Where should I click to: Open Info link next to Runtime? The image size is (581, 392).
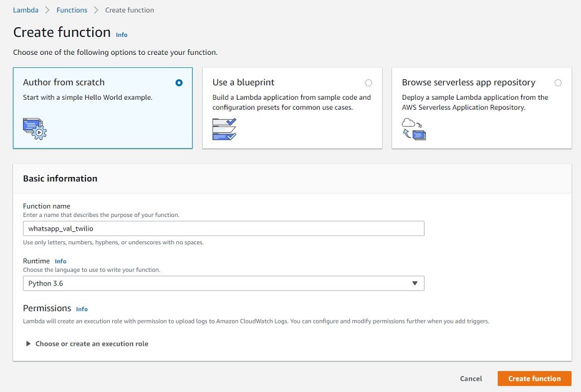pyautogui.click(x=60, y=261)
